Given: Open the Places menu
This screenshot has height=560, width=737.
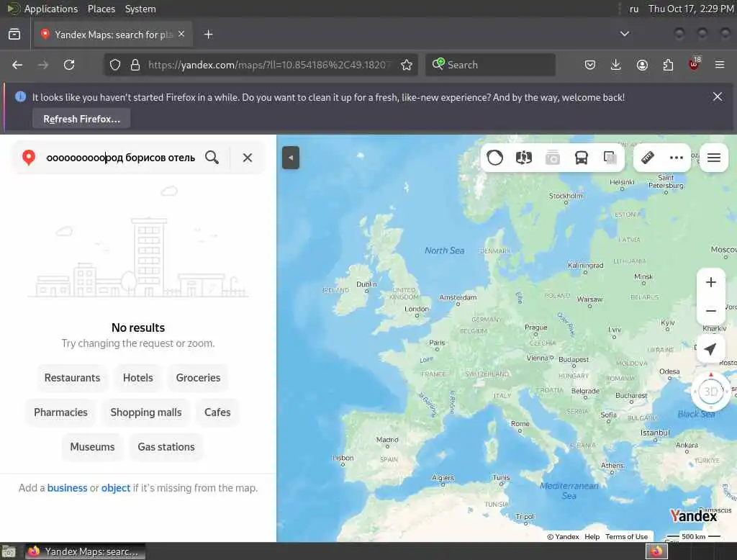Looking at the screenshot, I should [101, 9].
